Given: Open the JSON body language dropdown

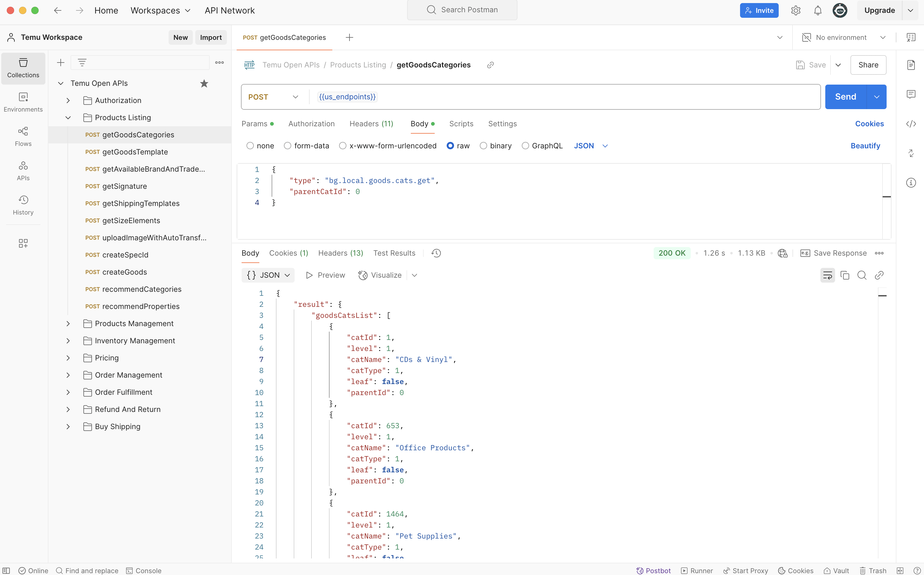Looking at the screenshot, I should (591, 146).
